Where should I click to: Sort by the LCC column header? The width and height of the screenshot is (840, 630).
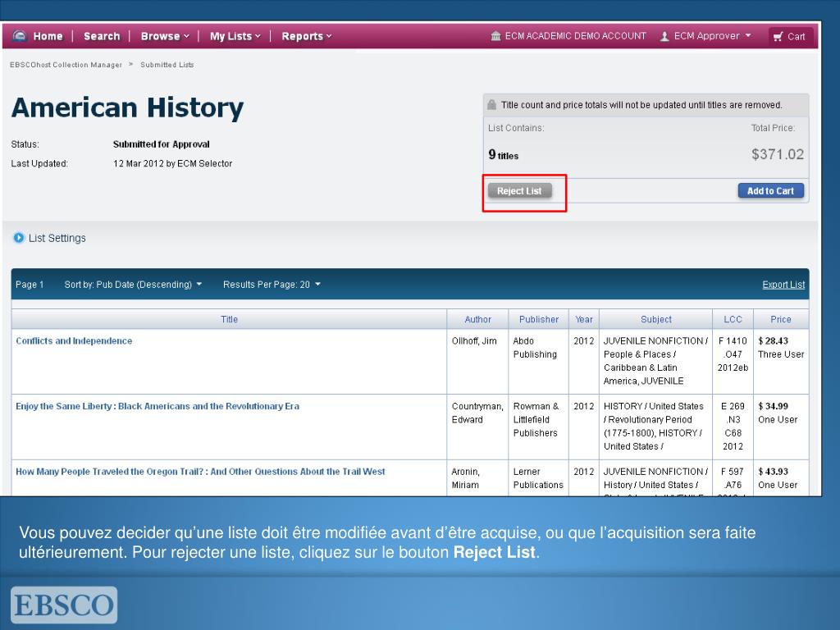[733, 319]
